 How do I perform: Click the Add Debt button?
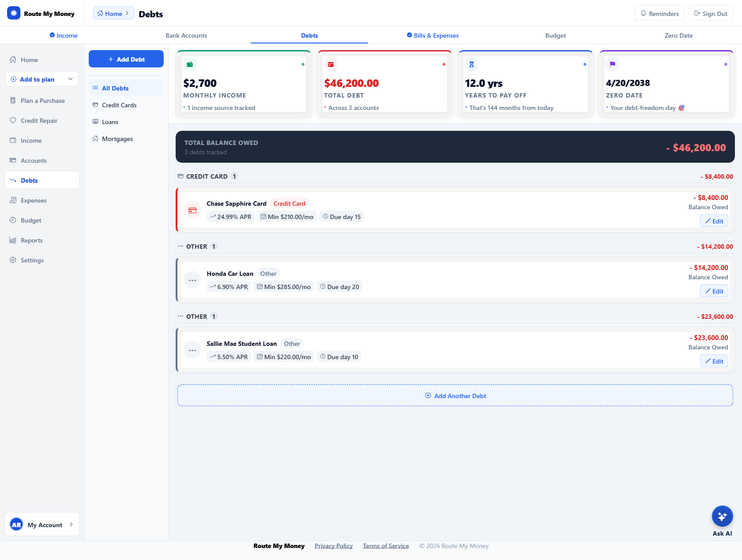(126, 59)
